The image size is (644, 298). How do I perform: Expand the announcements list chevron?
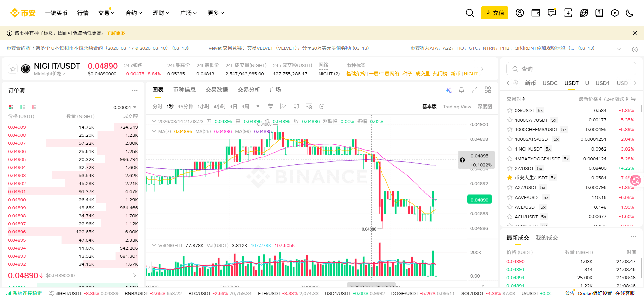coord(619,49)
